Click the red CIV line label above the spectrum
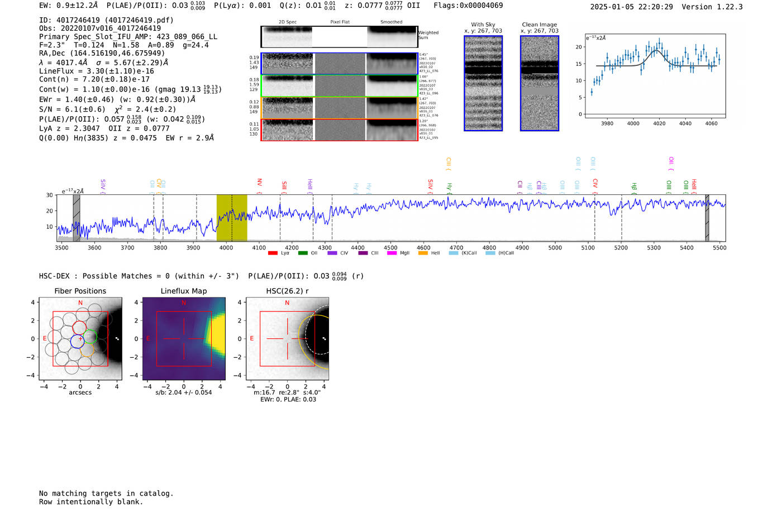Image resolution: width=782 pixels, height=532 pixels. pyautogui.click(x=595, y=186)
